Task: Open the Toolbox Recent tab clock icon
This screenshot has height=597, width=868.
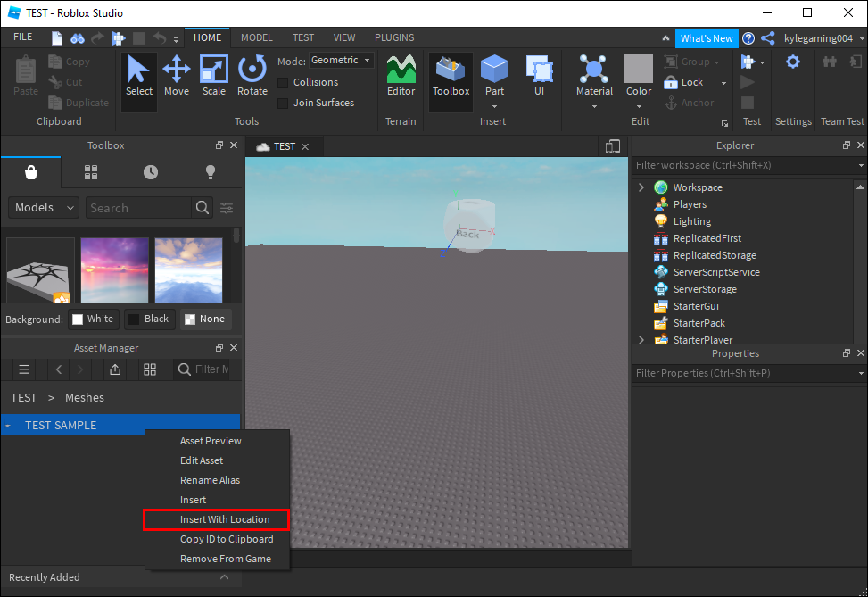Action: [150, 172]
